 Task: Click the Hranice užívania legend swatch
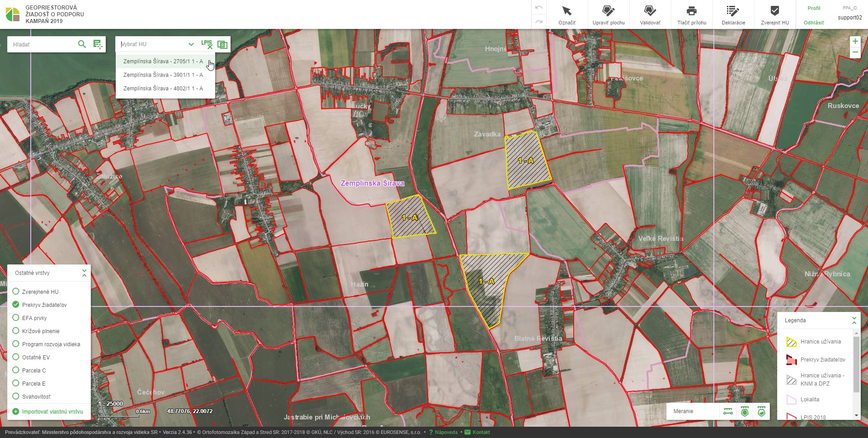pos(791,342)
